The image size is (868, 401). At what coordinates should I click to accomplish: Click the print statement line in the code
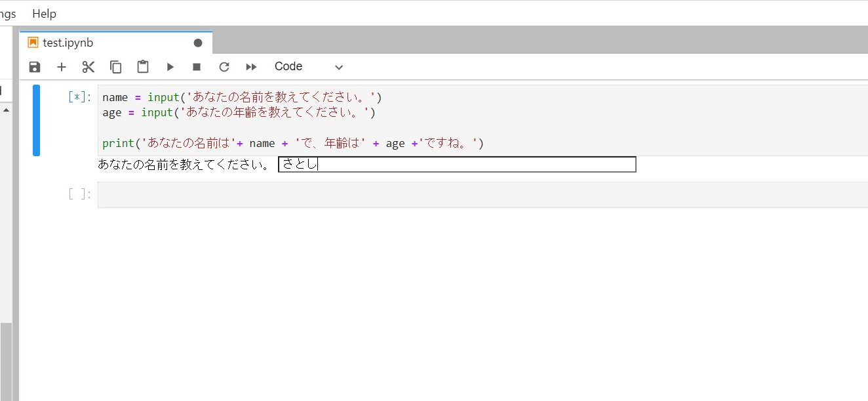tap(292, 143)
